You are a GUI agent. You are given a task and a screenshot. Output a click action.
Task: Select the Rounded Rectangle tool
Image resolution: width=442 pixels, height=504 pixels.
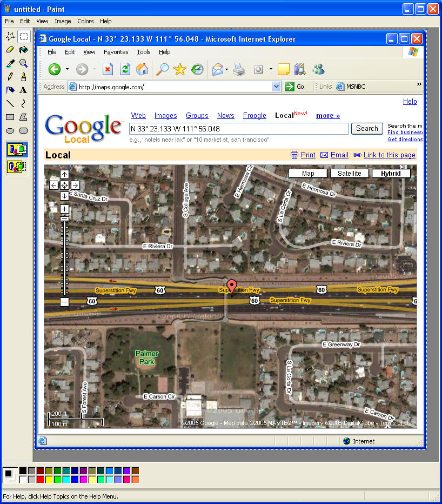pyautogui.click(x=24, y=130)
